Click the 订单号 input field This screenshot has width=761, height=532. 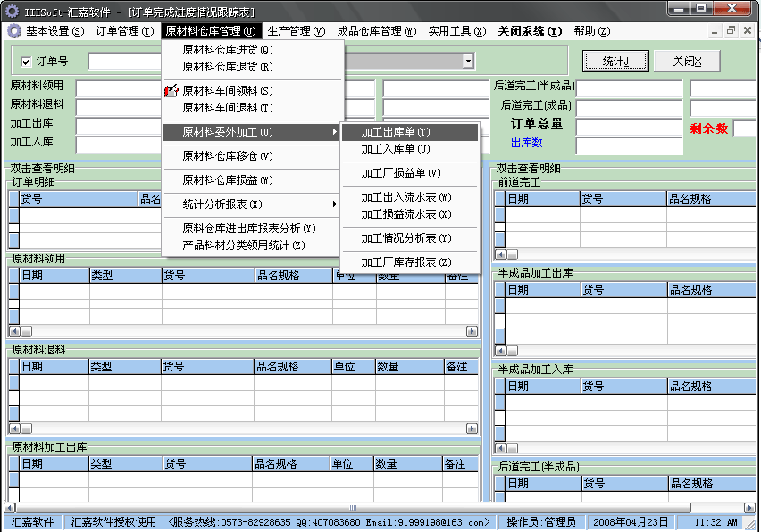point(125,61)
